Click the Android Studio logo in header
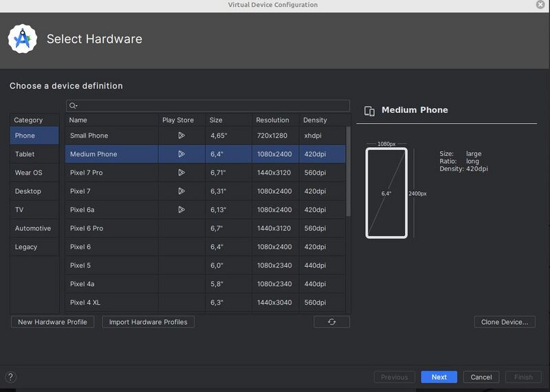 pyautogui.click(x=23, y=39)
